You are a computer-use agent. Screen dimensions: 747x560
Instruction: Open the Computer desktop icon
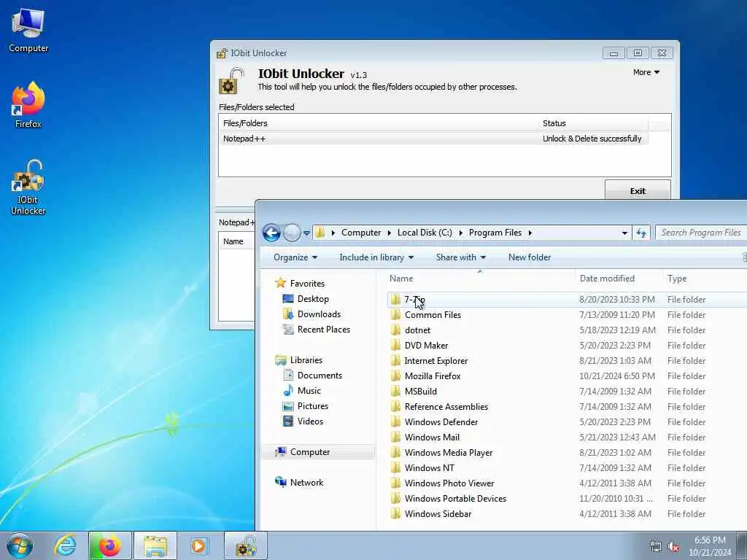(28, 31)
